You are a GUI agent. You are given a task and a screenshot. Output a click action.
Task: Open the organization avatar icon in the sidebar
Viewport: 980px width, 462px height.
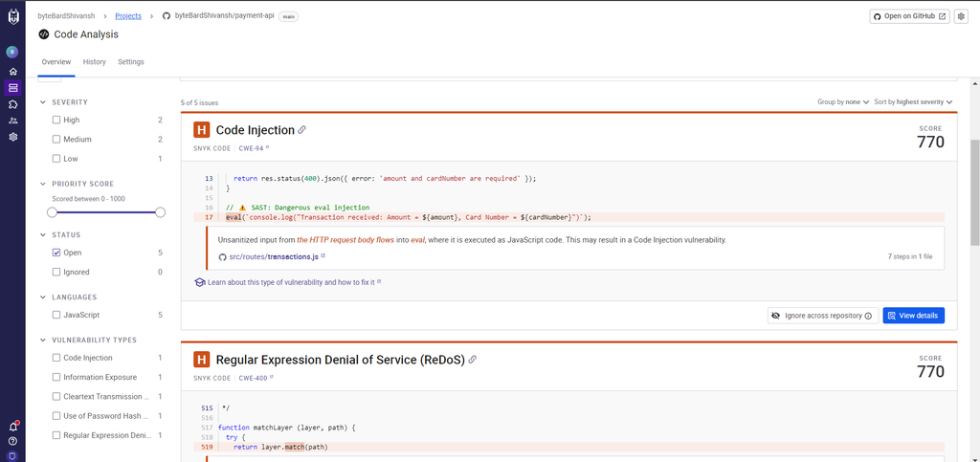click(12, 52)
